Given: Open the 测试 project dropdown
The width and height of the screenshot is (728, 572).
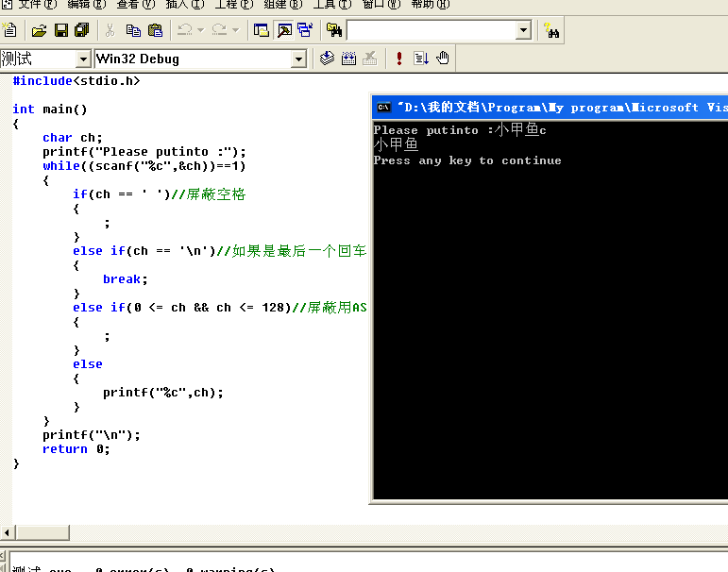Looking at the screenshot, I should pyautogui.click(x=82, y=59).
